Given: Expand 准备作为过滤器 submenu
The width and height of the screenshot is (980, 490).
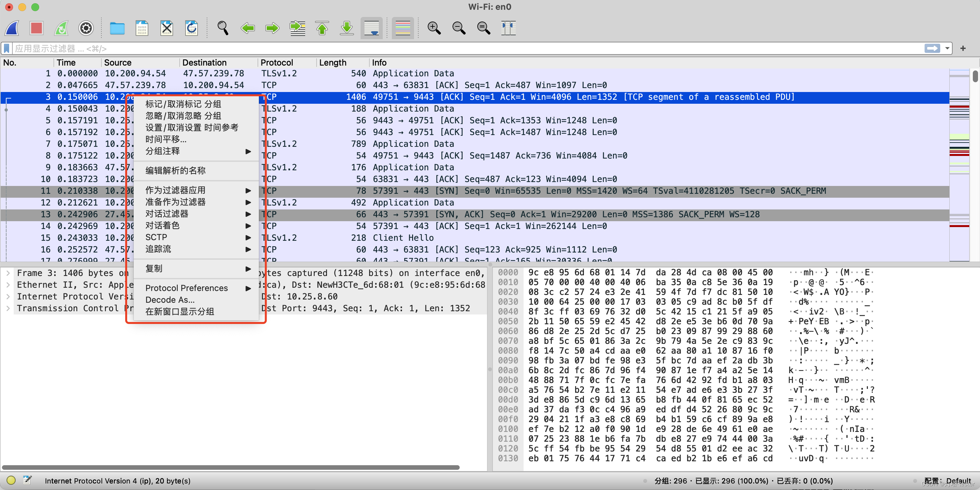Looking at the screenshot, I should point(196,202).
